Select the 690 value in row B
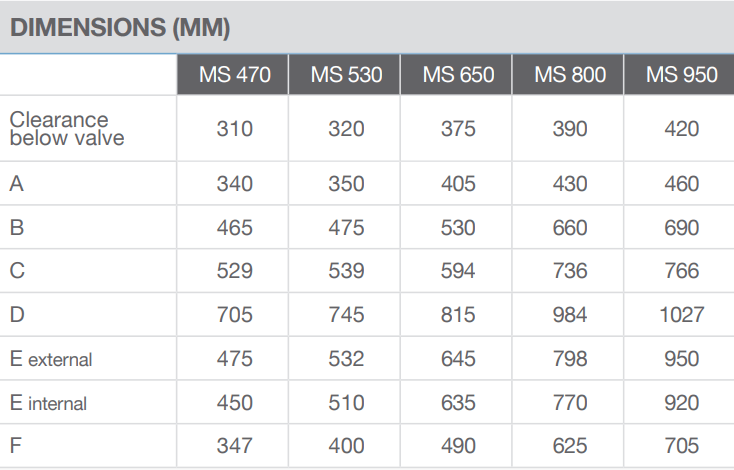This screenshot has width=734, height=470. click(681, 228)
